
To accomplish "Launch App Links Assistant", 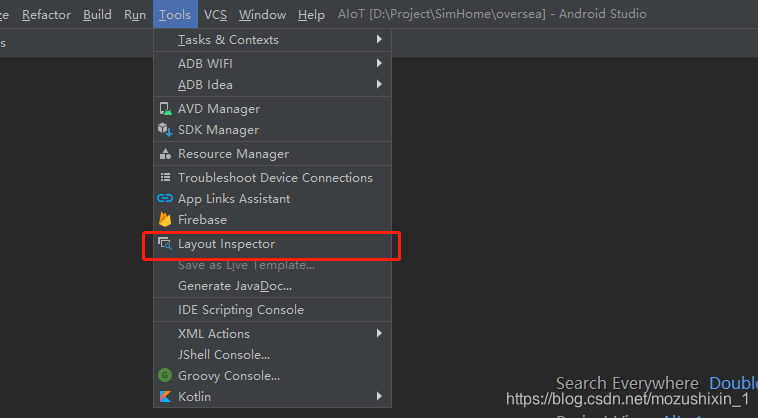I will [x=272, y=199].
